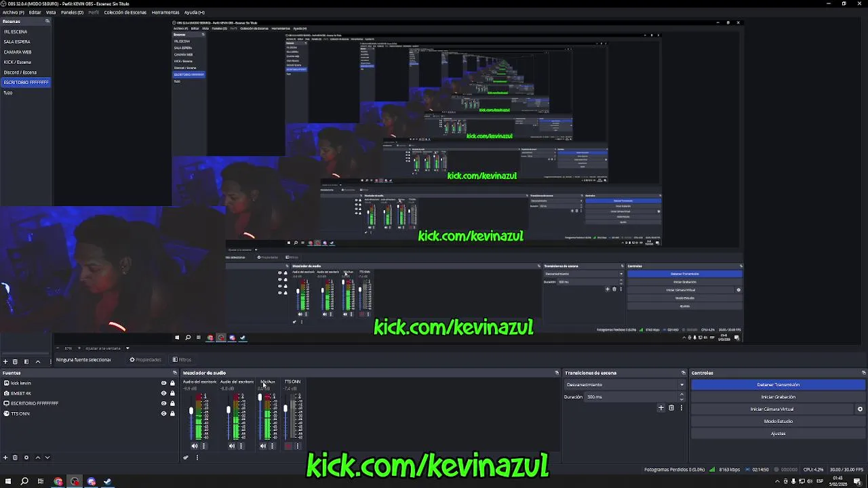
Task: Adjust the TTS ONN volume fader
Action: [x=285, y=409]
